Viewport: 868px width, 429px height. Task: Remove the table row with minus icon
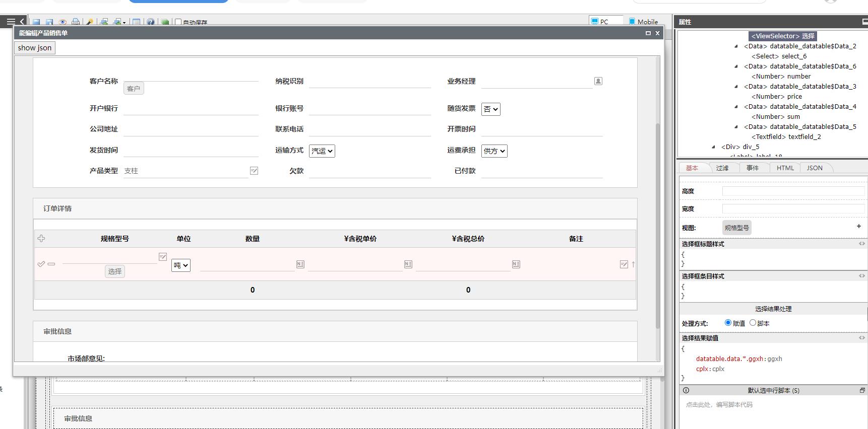(51, 264)
